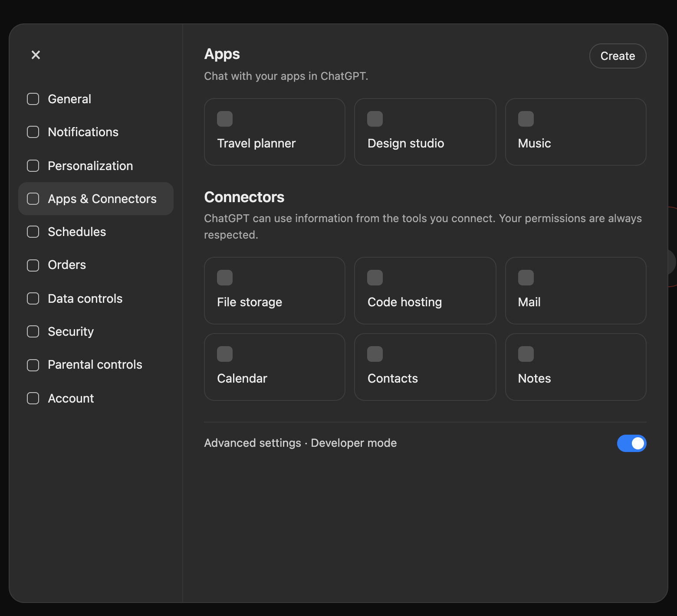Open the Travel planner app card
Image resolution: width=677 pixels, height=616 pixels.
click(275, 132)
